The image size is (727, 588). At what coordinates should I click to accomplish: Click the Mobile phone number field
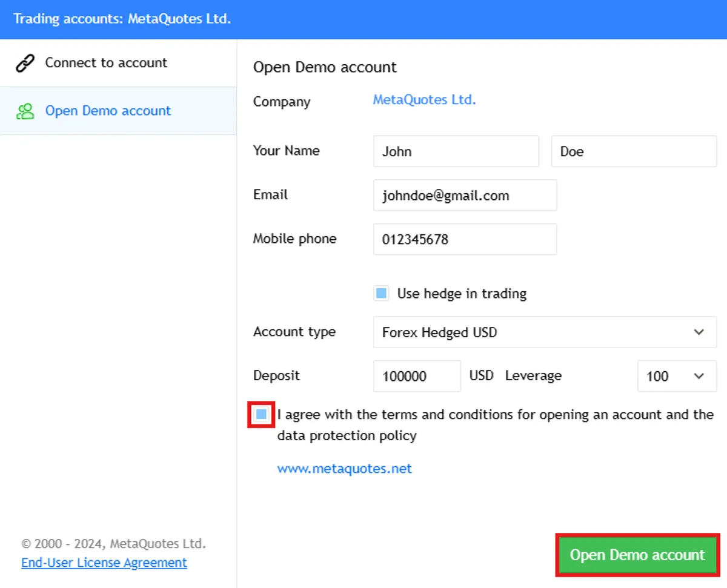[x=465, y=239]
